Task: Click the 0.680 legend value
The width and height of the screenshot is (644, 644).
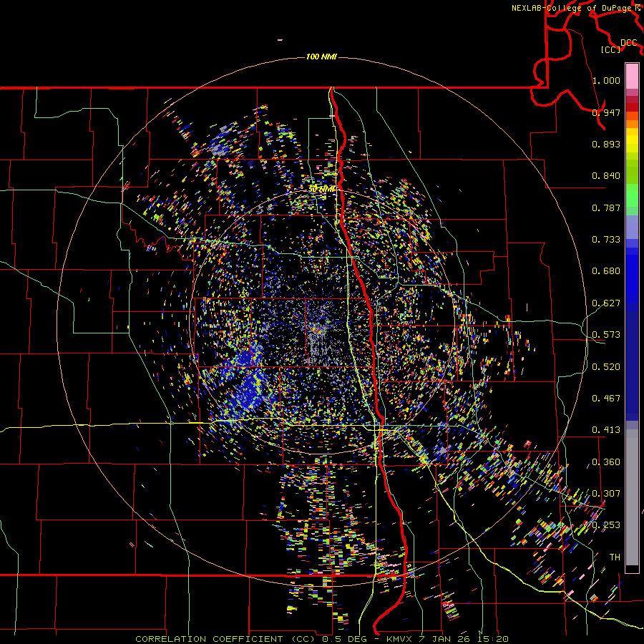Action: [x=606, y=271]
